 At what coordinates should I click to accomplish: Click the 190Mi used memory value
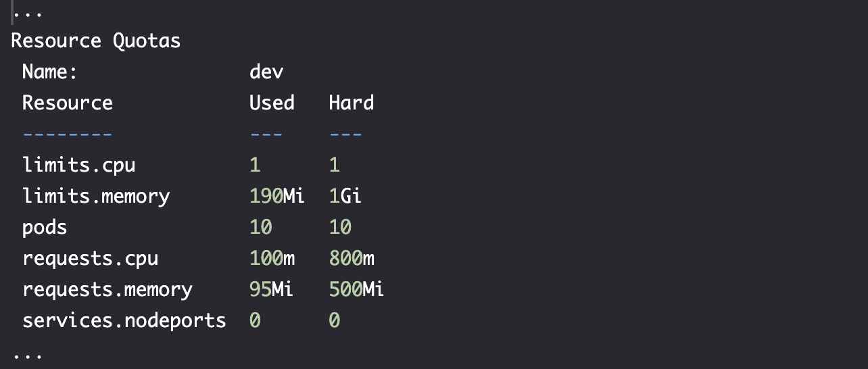tap(277, 196)
